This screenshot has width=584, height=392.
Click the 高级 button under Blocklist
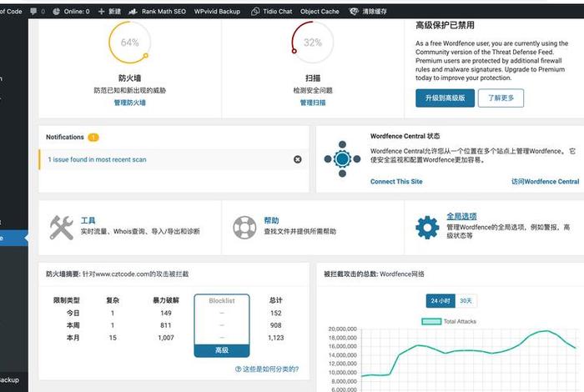click(222, 350)
